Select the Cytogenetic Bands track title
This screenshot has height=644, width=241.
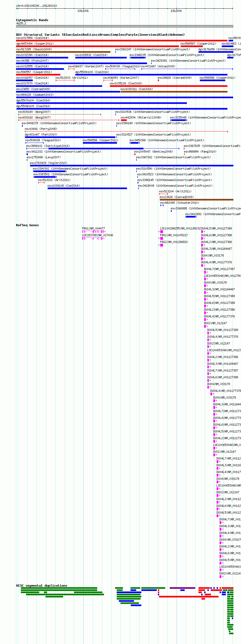(x=32, y=20)
